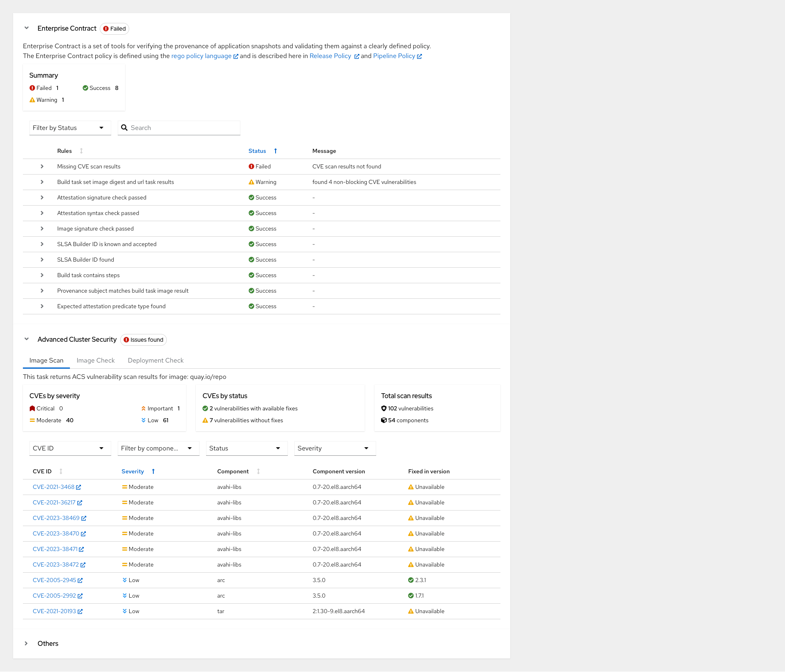Expand Build task set image digest row
Image resolution: width=785 pixels, height=672 pixels.
(42, 182)
